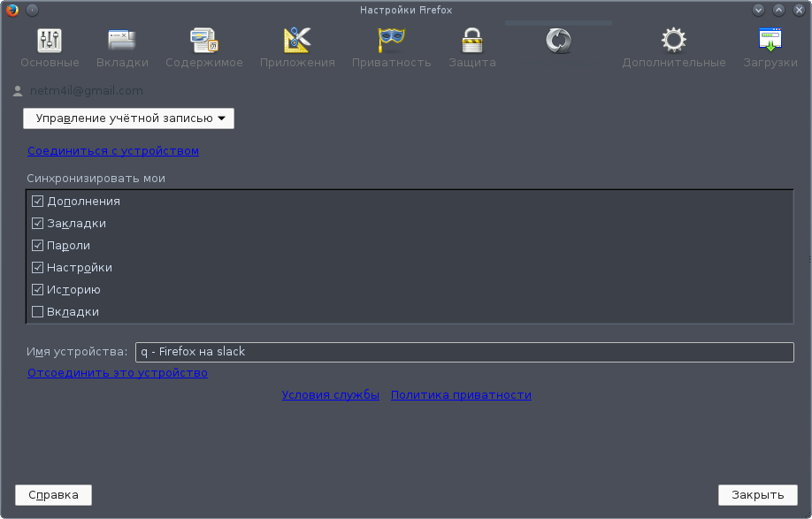
Task: Click the round button beside the Firefox logo
Action: click(x=32, y=10)
